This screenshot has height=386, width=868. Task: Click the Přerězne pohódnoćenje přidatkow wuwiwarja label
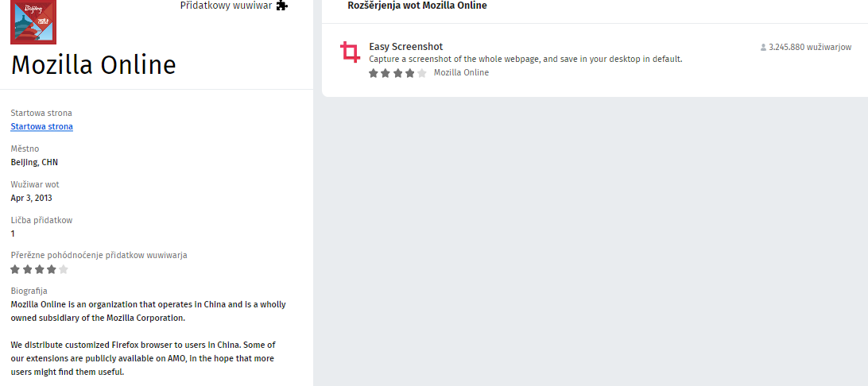click(99, 256)
